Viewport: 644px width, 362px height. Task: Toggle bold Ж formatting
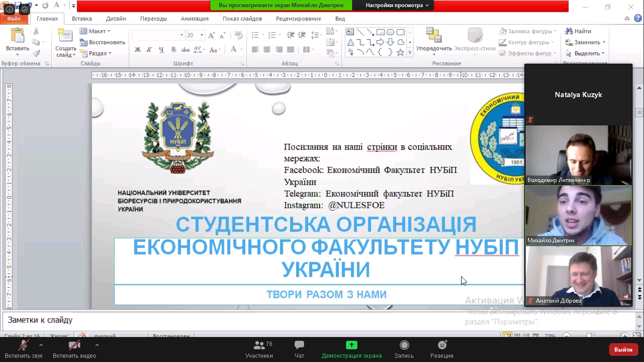coord(138,49)
